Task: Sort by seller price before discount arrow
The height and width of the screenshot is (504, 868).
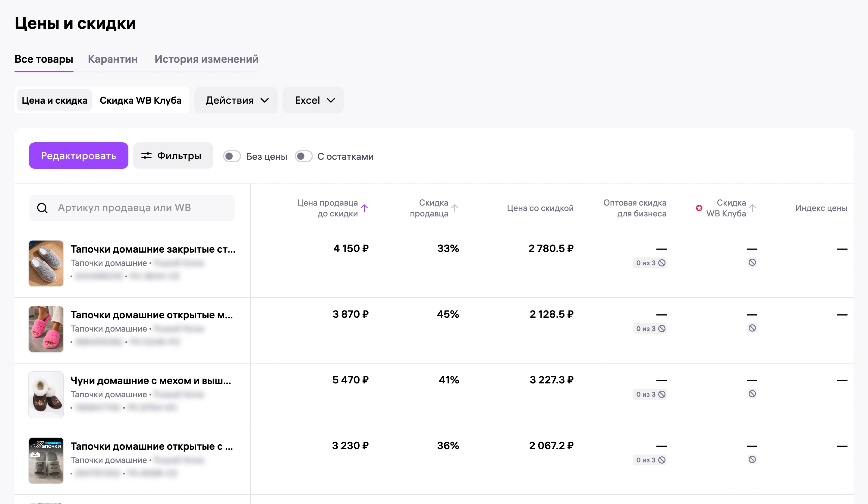Action: pyautogui.click(x=364, y=208)
